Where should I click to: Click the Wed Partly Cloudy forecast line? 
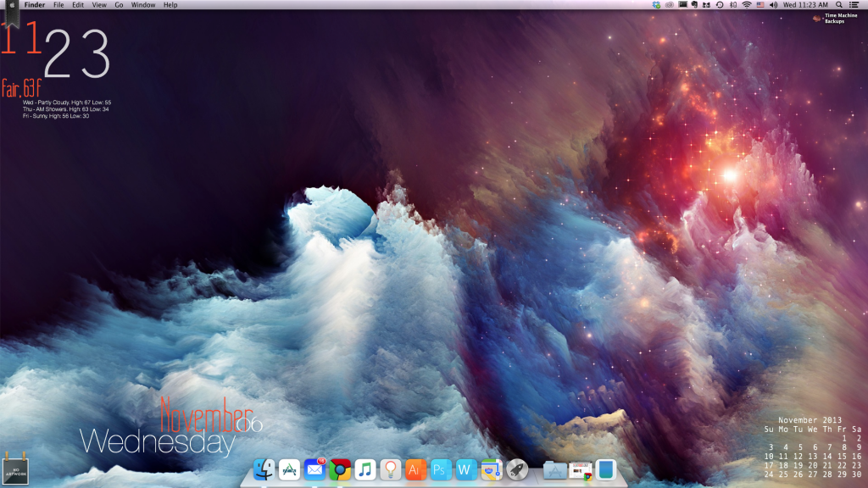click(66, 103)
